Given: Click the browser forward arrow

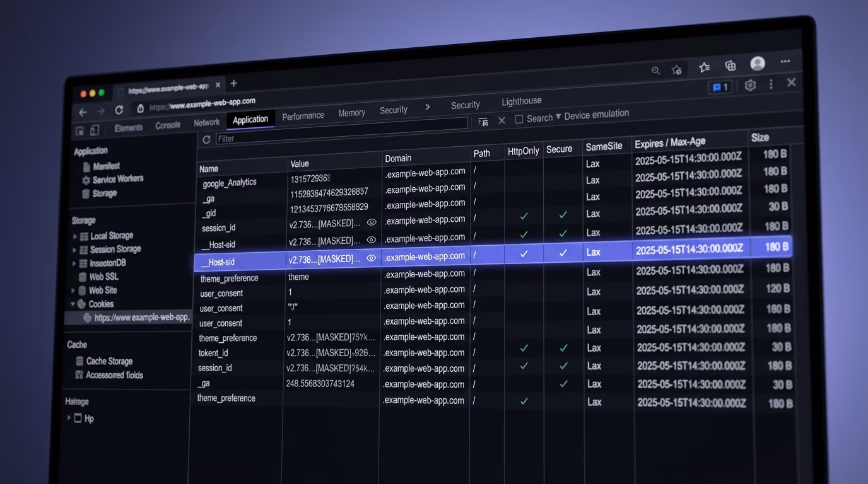Looking at the screenshot, I should coord(100,111).
